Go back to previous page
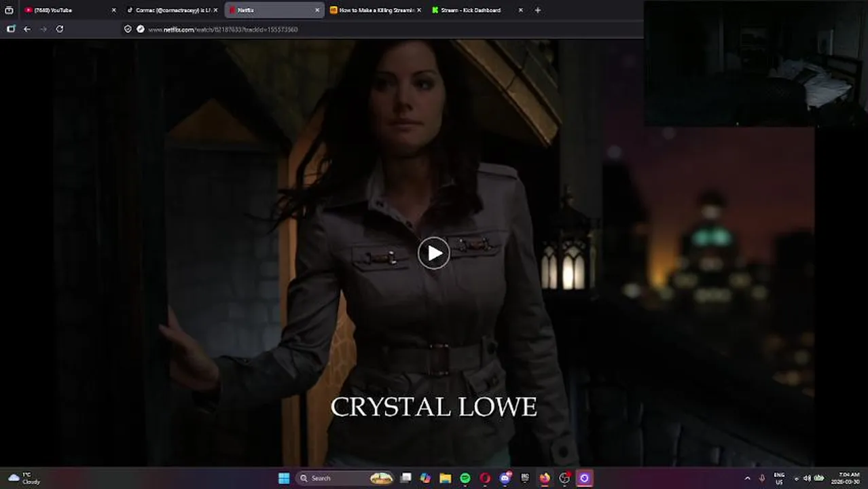This screenshot has width=868, height=489. (26, 29)
